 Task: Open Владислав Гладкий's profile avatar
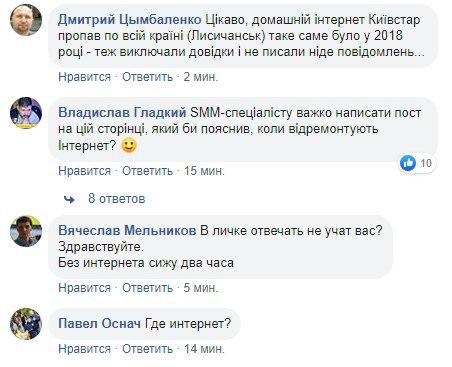tap(26, 113)
